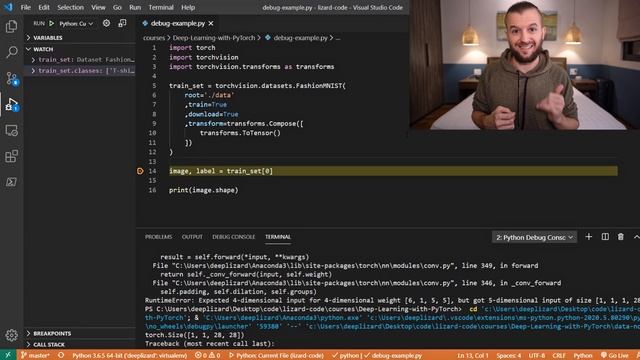Open the terminal icon in activity bar
This screenshot has height=360, width=640.
(x=11, y=182)
